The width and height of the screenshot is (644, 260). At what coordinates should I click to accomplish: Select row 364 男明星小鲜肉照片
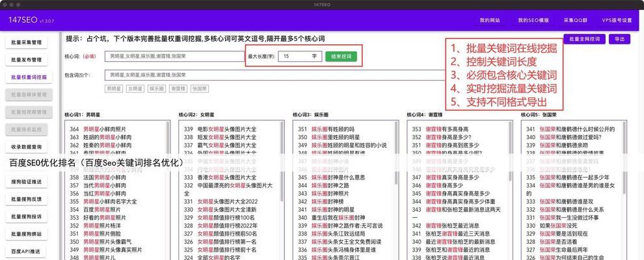pos(98,129)
